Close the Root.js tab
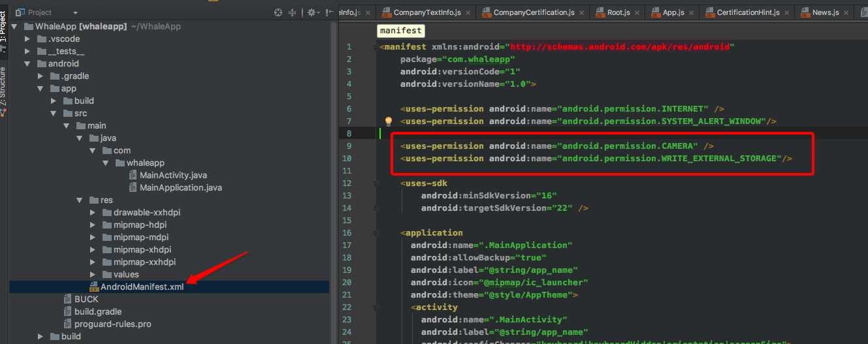The image size is (868, 344). click(636, 13)
